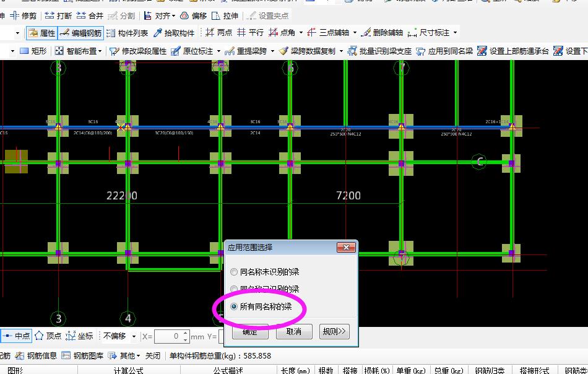This screenshot has width=588, height=374.
Task: Open 钢筋图库 rebar gallery
Action: click(82, 355)
